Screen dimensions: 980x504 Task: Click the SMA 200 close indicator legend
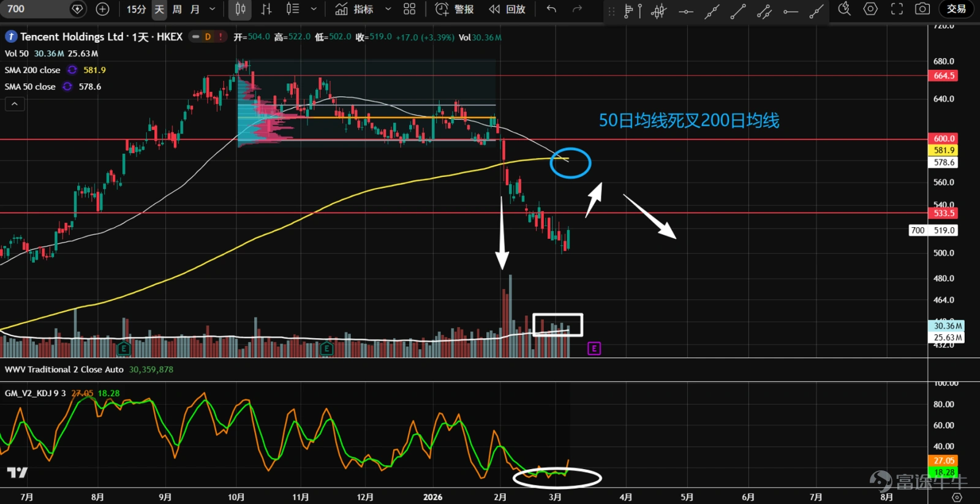click(32, 70)
